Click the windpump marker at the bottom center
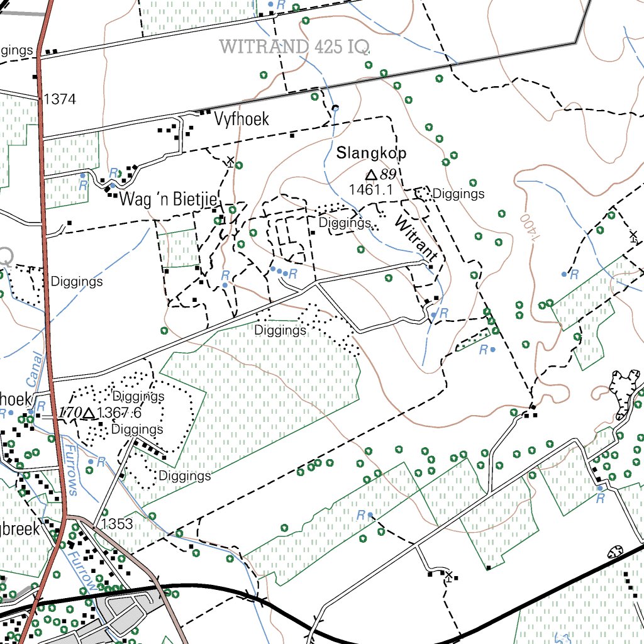 tap(450, 574)
